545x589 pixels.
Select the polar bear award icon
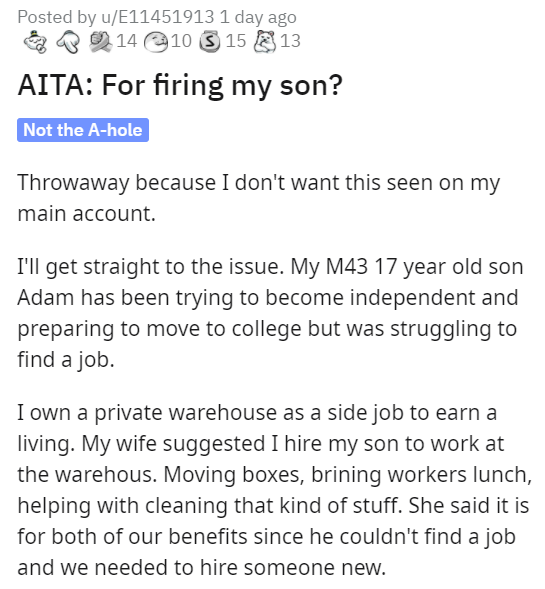click(265, 42)
